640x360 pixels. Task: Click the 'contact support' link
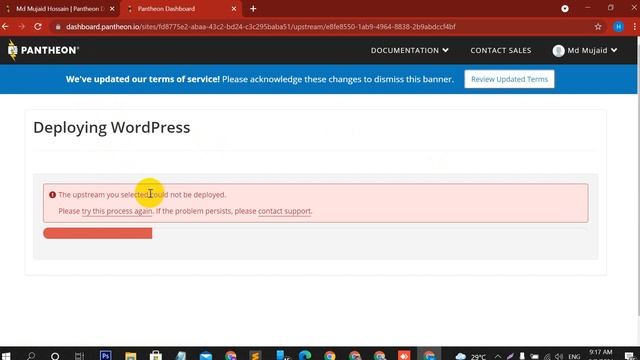pos(284,211)
